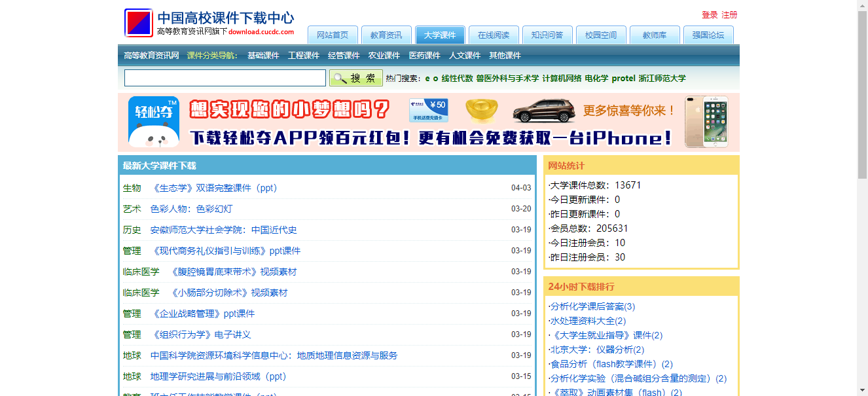This screenshot has width=868, height=396.
Task: Search hot keyword protel
Action: (624, 79)
